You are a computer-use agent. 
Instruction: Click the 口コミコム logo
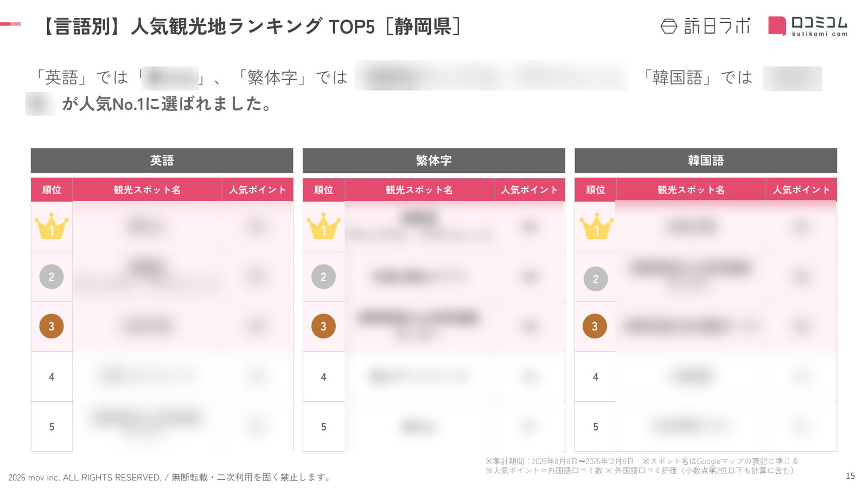click(808, 26)
